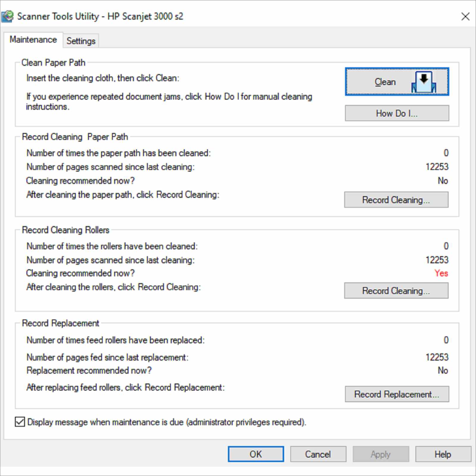This screenshot has height=476, width=476.
Task: Click the cleaning cloth icon on Clean button
Action: pyautogui.click(x=424, y=82)
